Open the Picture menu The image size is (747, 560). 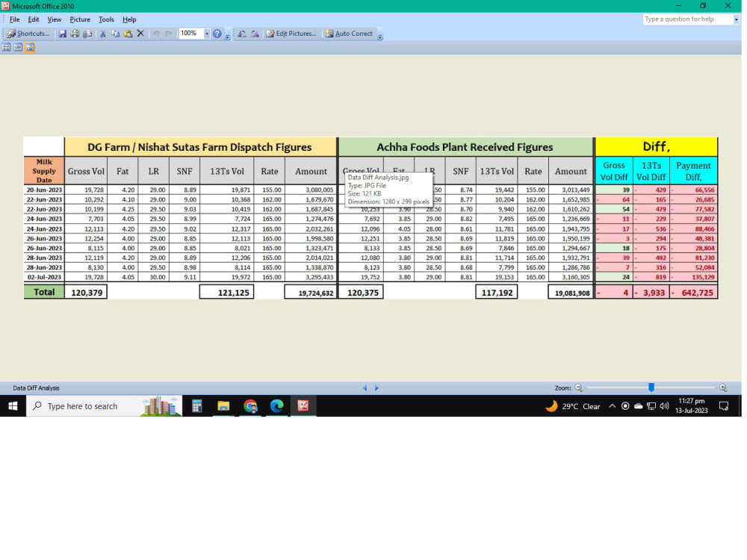coord(80,19)
